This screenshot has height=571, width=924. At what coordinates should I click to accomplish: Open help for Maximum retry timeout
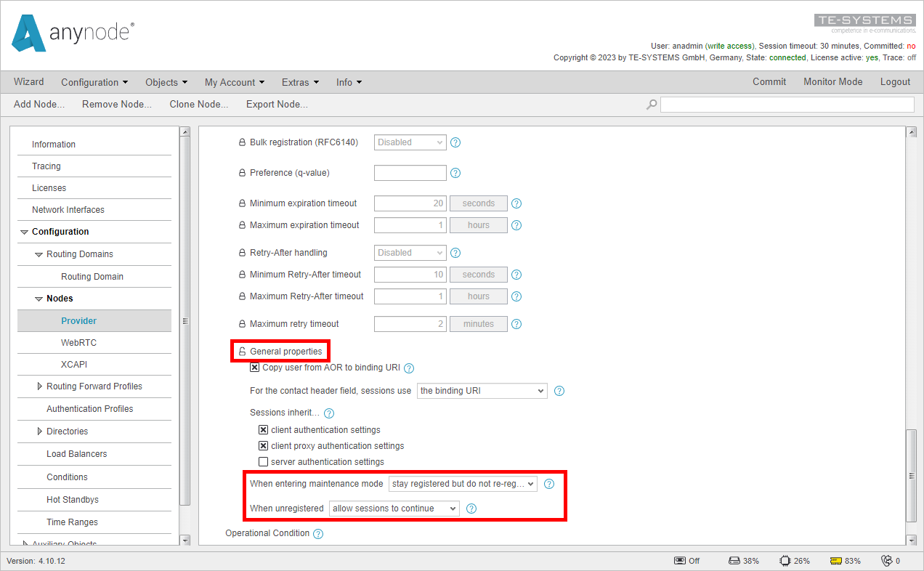pos(516,323)
